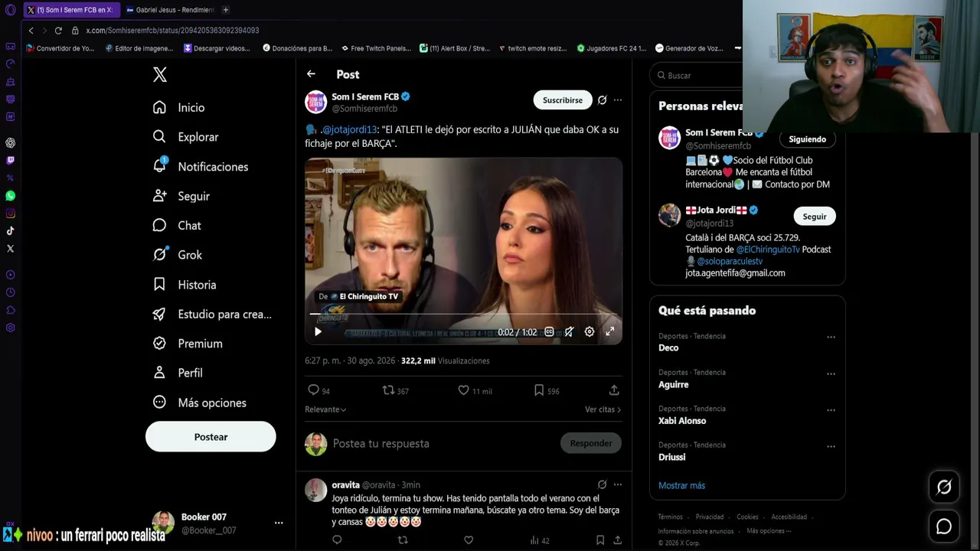Open Instagram in the Opera sidebar
The height and width of the screenshot is (551, 980).
tap(10, 214)
